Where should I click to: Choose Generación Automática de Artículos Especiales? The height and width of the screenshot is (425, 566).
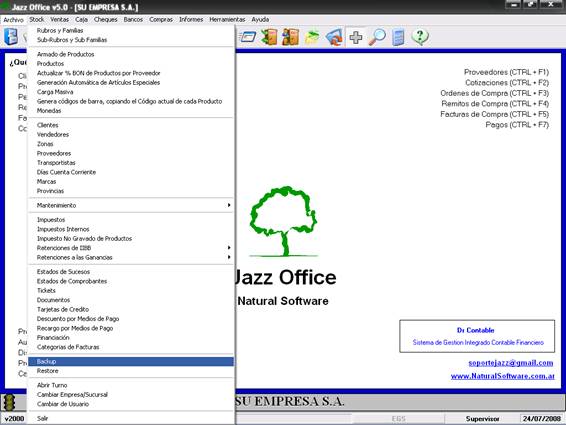coord(131,82)
